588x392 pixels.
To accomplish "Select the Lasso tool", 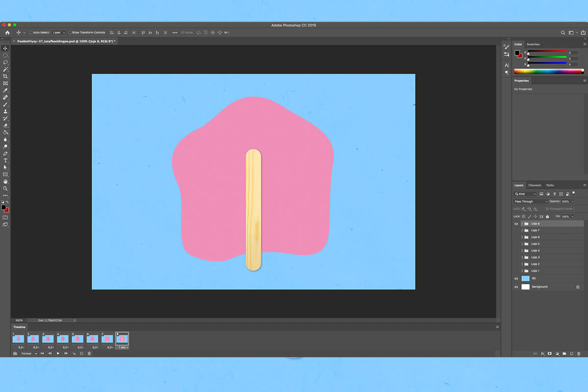I will (x=5, y=62).
